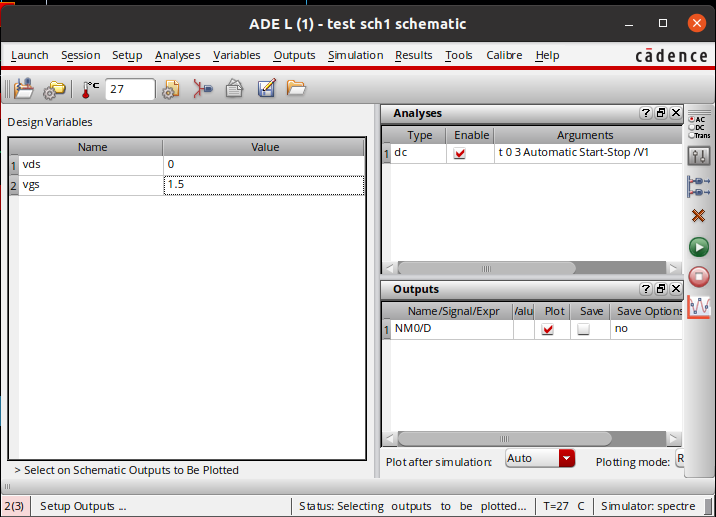Click the load state toolbar icon
The image size is (716, 517).
click(24, 89)
